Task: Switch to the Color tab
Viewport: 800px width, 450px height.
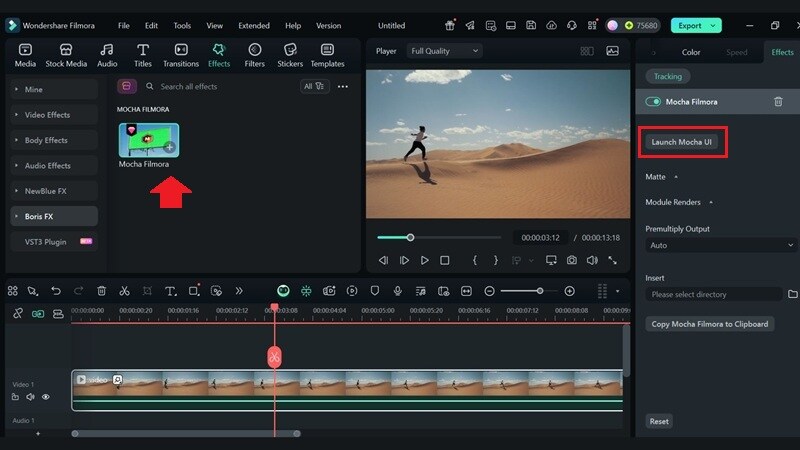Action: point(691,52)
